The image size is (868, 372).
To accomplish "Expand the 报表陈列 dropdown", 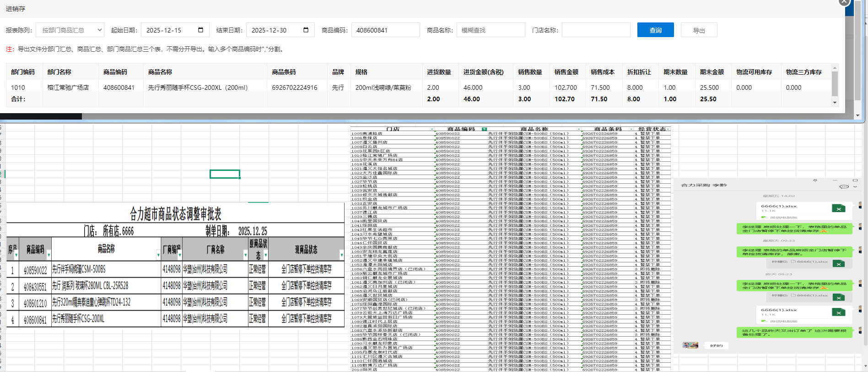I will (x=70, y=30).
